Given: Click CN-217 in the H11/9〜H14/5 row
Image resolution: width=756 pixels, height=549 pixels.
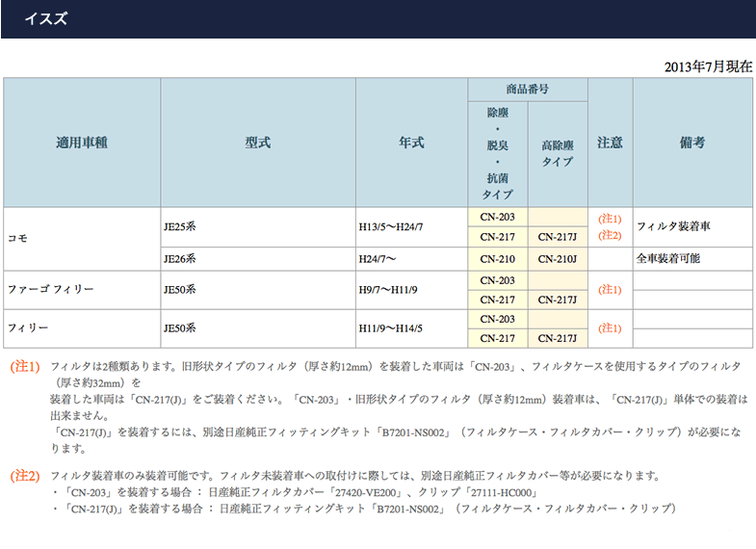Looking at the screenshot, I should (498, 338).
